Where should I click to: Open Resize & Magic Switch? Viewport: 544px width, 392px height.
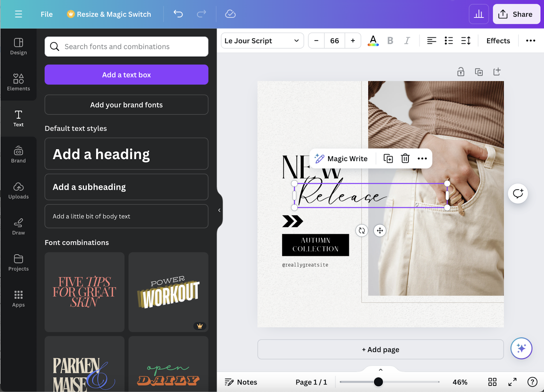coord(108,14)
